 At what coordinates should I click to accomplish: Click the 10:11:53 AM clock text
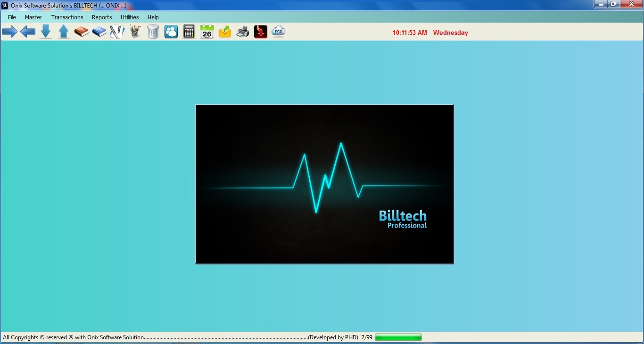[x=410, y=33]
